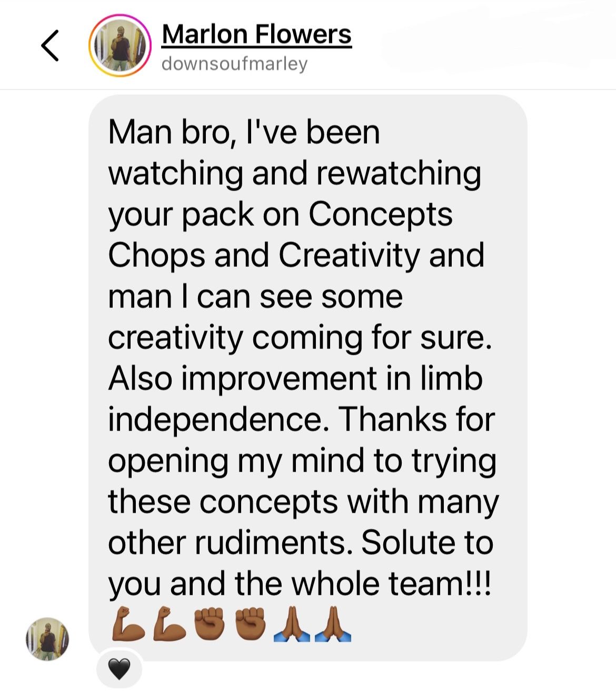
Task: Select the second raised fist emoji
Action: pyautogui.click(x=251, y=624)
